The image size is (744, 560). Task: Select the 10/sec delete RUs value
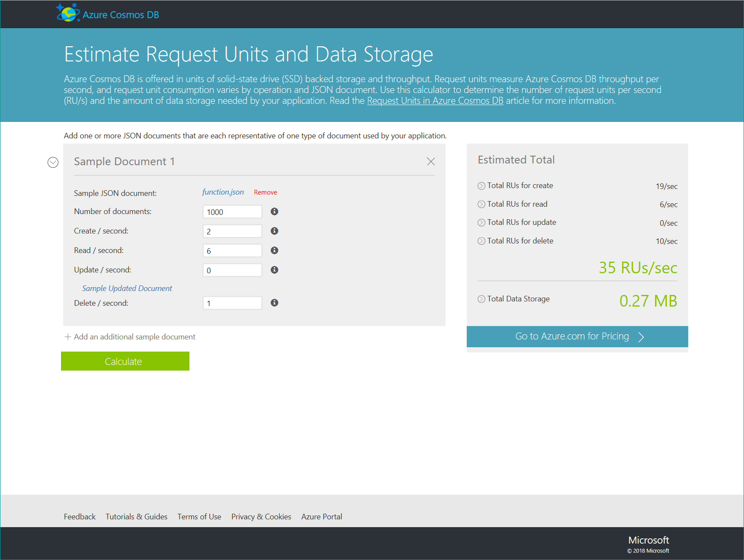tap(667, 241)
